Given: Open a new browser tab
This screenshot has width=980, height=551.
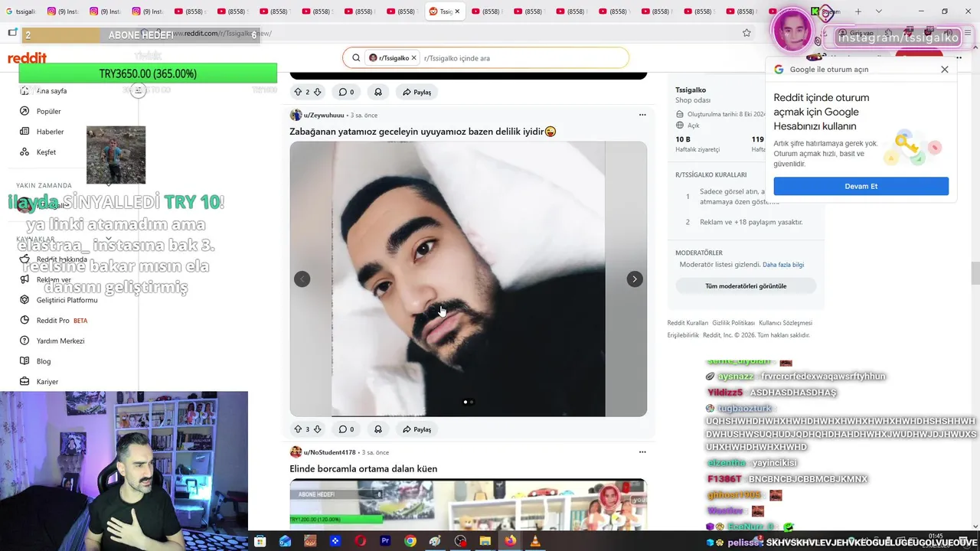Looking at the screenshot, I should coord(857,11).
